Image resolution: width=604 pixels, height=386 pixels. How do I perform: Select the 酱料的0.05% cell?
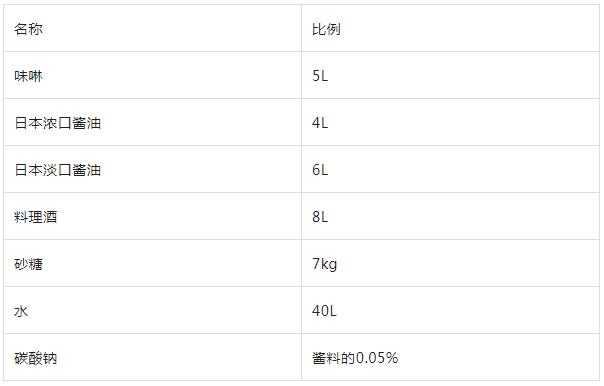pyautogui.click(x=450, y=357)
